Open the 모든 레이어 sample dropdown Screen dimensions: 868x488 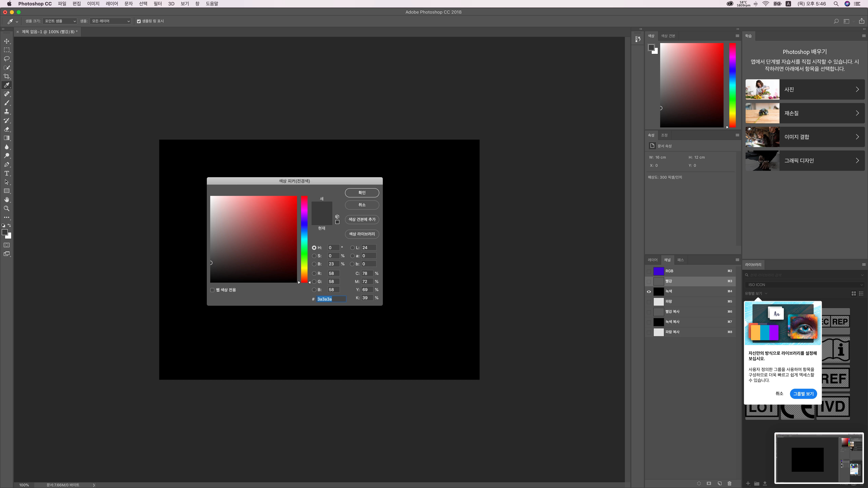[111, 21]
